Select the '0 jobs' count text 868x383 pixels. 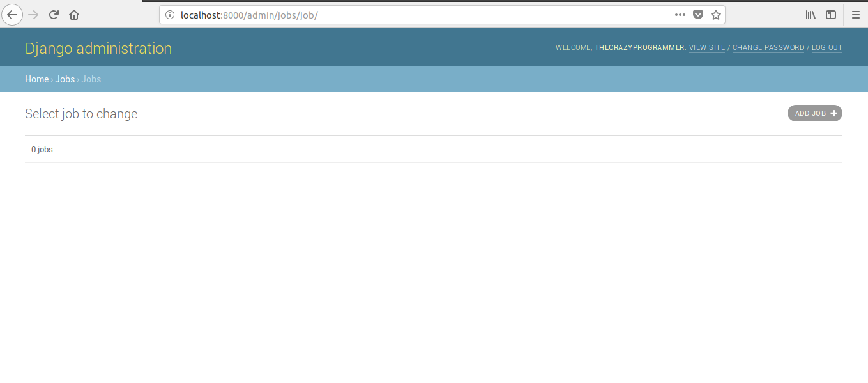pos(42,150)
